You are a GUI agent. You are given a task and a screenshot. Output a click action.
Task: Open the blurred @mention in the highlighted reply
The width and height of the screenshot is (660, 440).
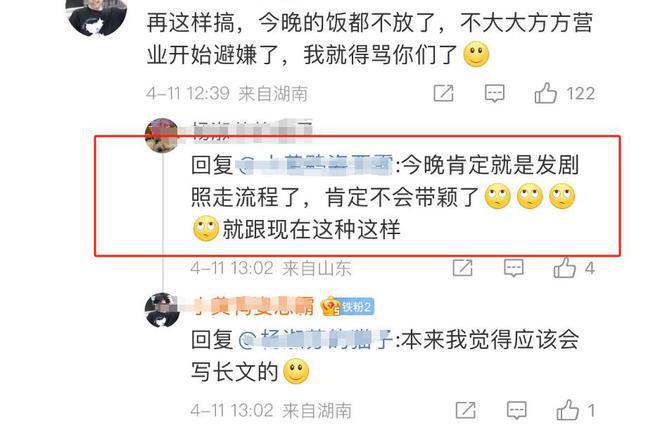316,165
